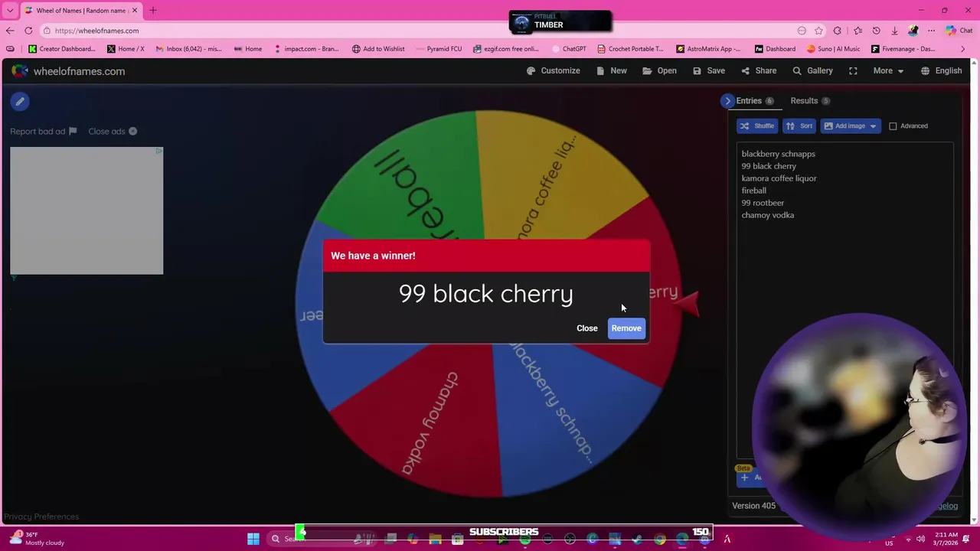980x551 pixels.
Task: Refresh the page
Action: coord(28,31)
